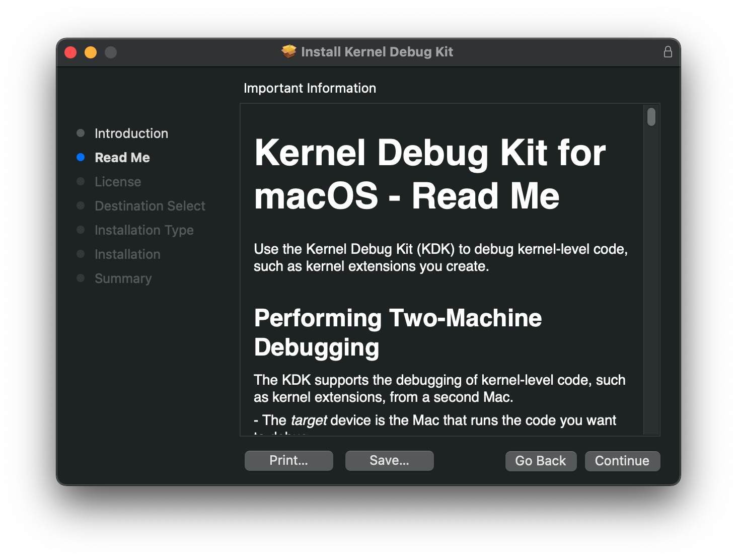
Task: Minimize the installer using the yellow button
Action: pos(91,52)
